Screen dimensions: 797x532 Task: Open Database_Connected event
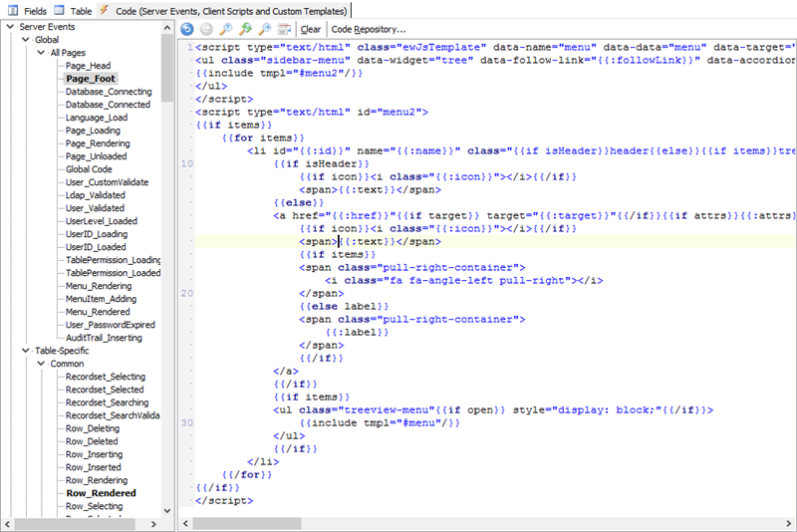108,105
